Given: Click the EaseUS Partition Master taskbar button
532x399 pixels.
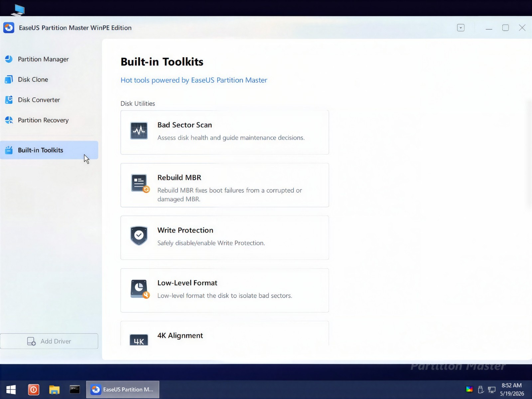Looking at the screenshot, I should (123, 389).
